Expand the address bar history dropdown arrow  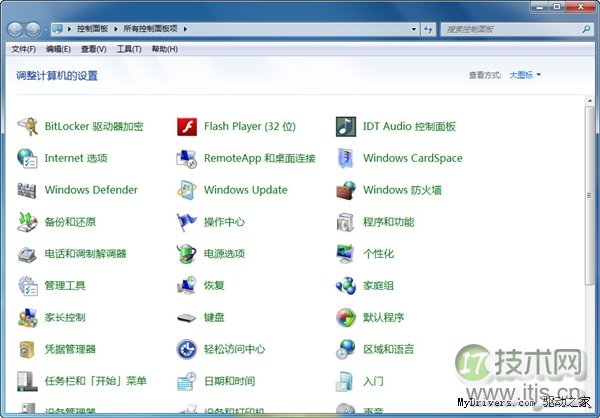[414, 29]
